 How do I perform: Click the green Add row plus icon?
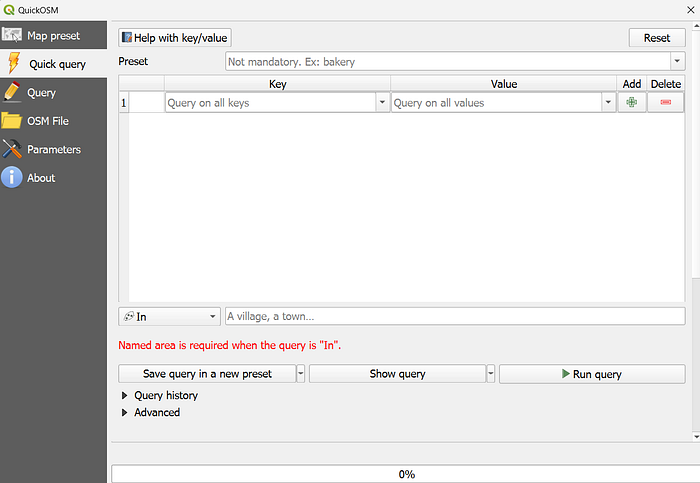pos(632,102)
